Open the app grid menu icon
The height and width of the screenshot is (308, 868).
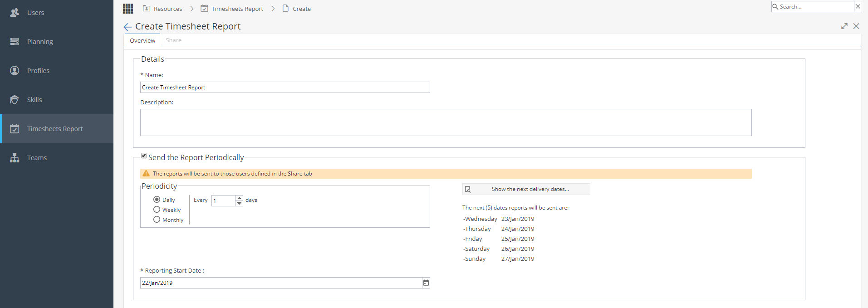point(128,8)
